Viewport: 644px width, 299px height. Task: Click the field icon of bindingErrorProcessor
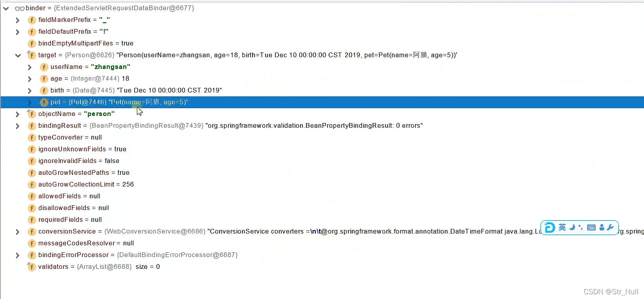[x=32, y=255]
